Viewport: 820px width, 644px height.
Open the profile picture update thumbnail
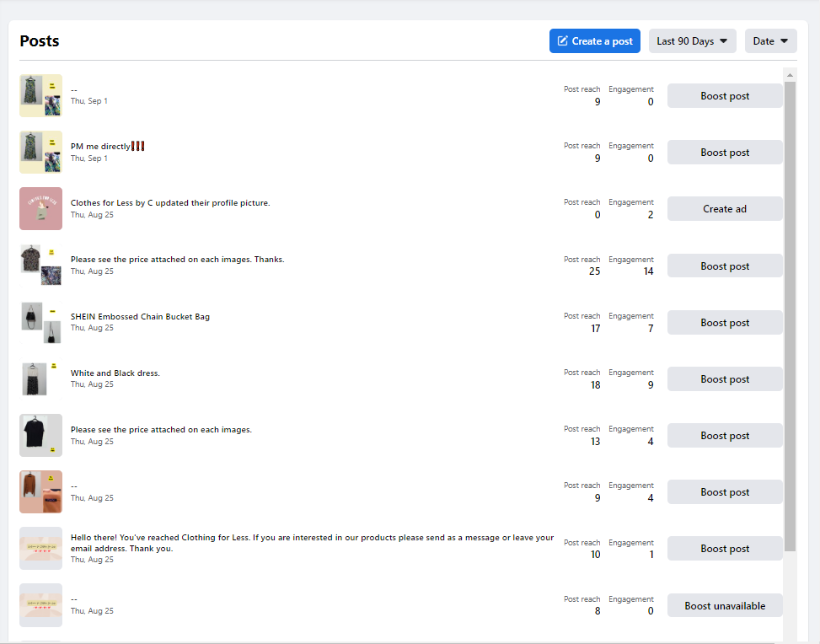click(x=40, y=208)
